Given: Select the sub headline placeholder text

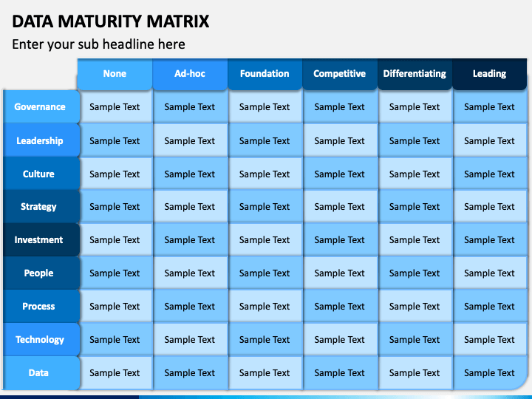Looking at the screenshot, I should click(98, 44).
